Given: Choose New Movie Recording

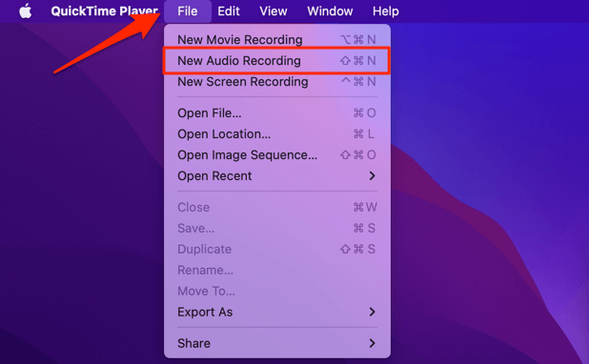Looking at the screenshot, I should (277, 39).
